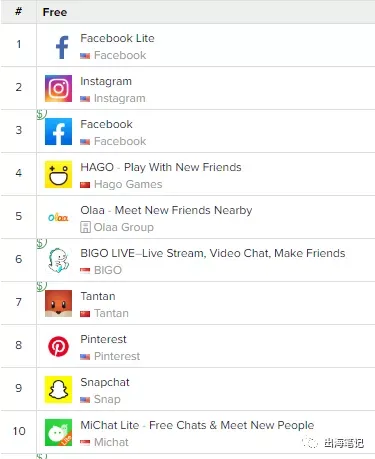Click the in-app purchase badge on Tantan
375x459 pixels.
coord(41,286)
